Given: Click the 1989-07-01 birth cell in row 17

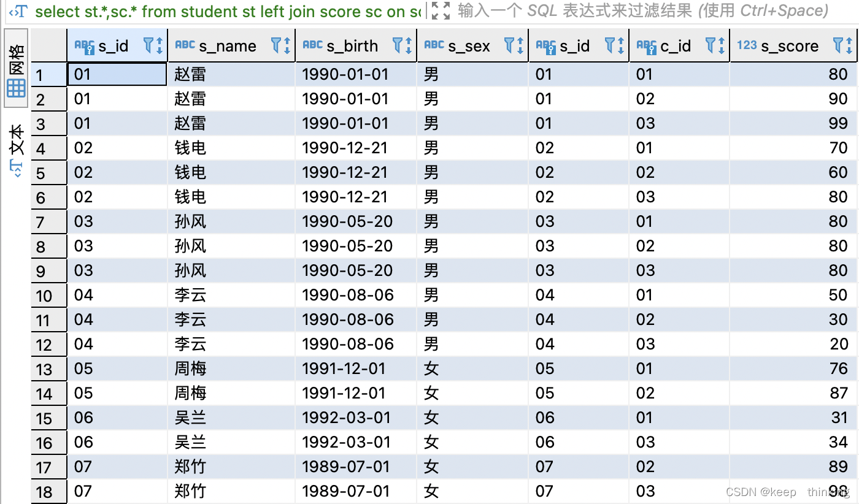Looking at the screenshot, I should [356, 467].
